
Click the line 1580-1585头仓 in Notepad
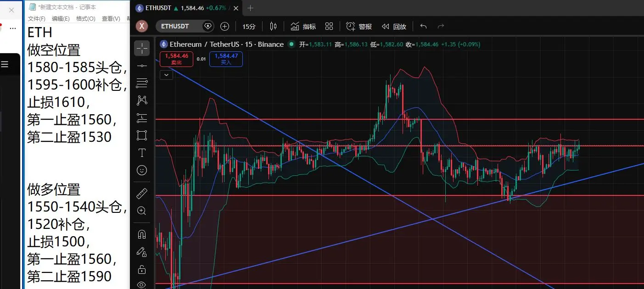click(77, 67)
